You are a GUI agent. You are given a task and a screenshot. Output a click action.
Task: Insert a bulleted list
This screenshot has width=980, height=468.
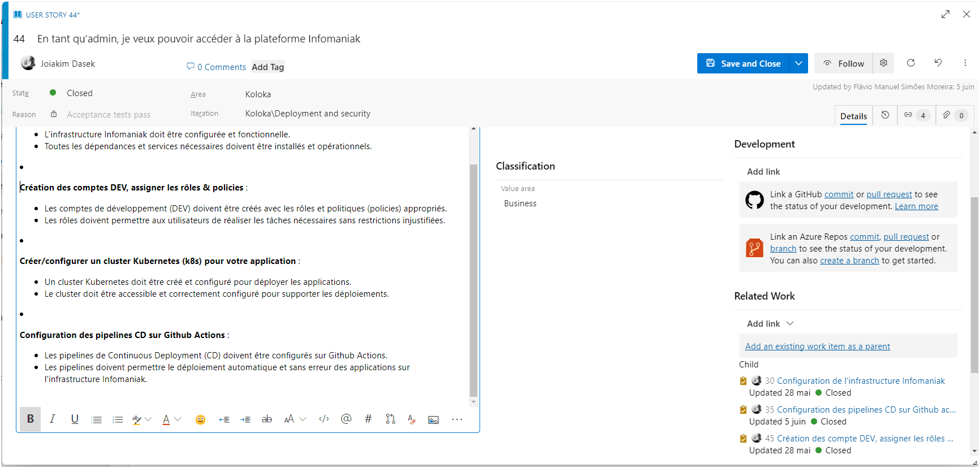point(97,419)
